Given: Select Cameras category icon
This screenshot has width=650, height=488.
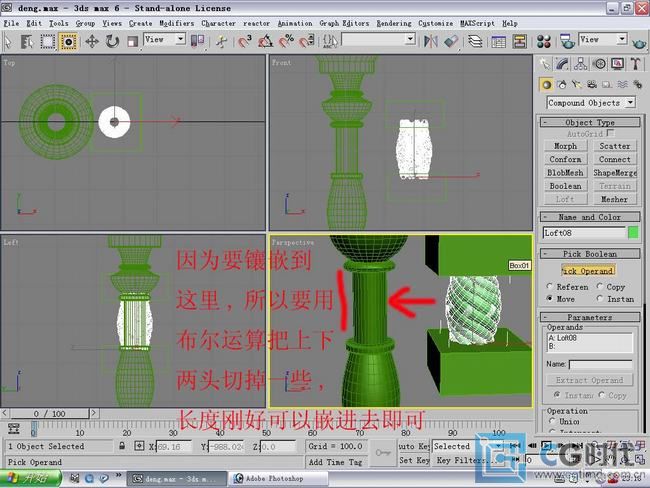Looking at the screenshot, I should click(x=592, y=85).
